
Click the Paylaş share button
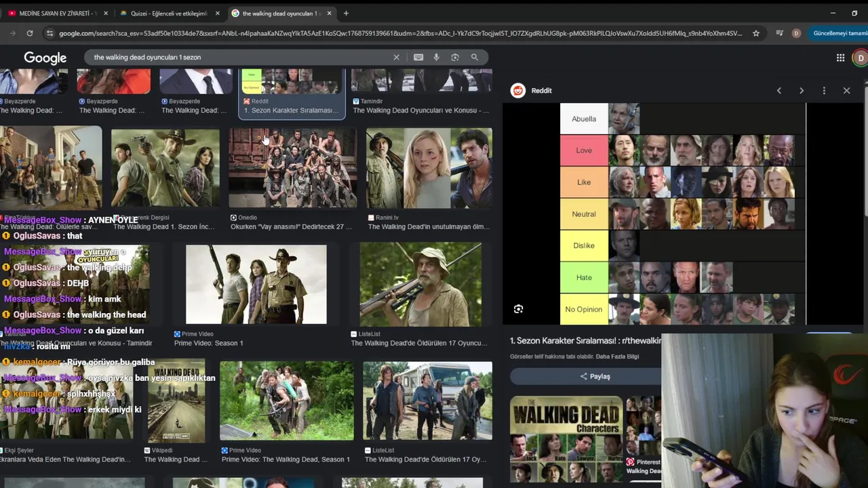pyautogui.click(x=595, y=376)
